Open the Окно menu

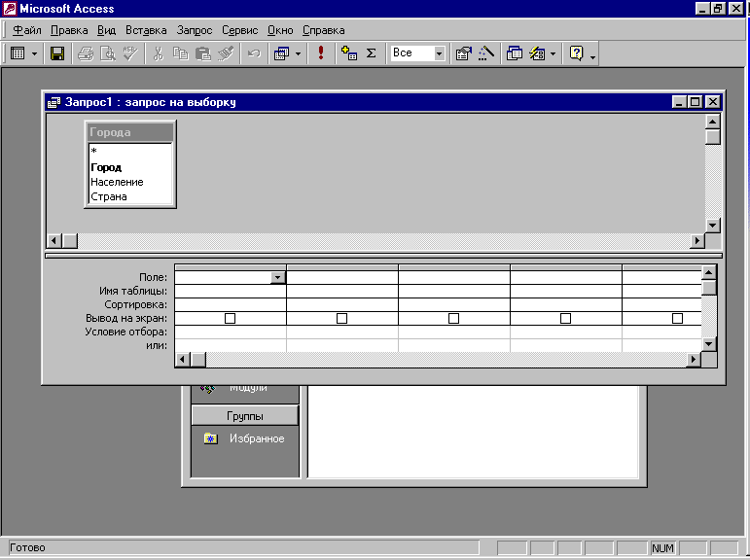tap(280, 30)
